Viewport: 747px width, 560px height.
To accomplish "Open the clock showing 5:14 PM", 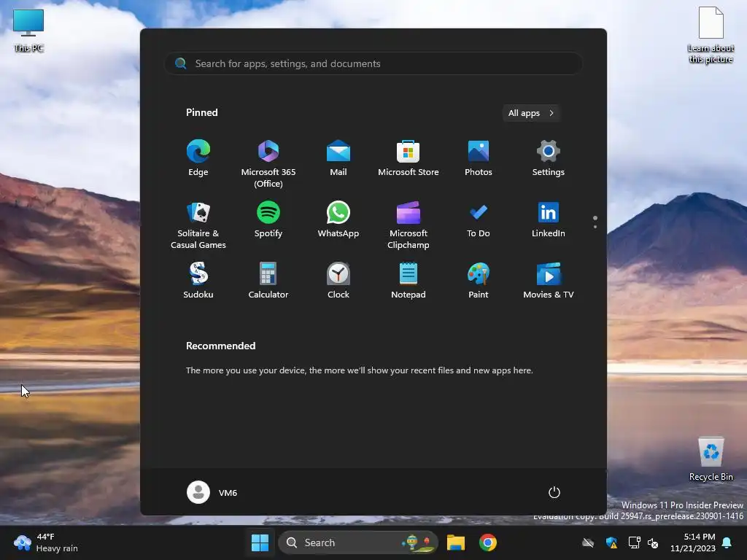I will 693,542.
